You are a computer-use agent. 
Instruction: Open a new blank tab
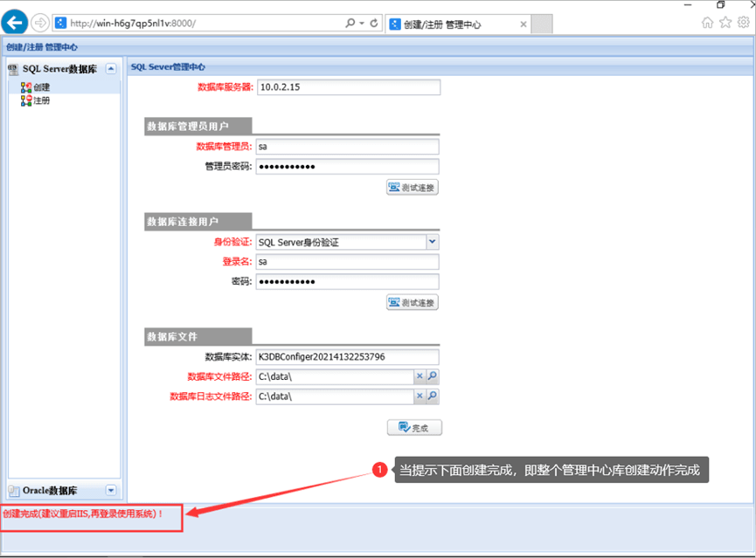[x=542, y=24]
